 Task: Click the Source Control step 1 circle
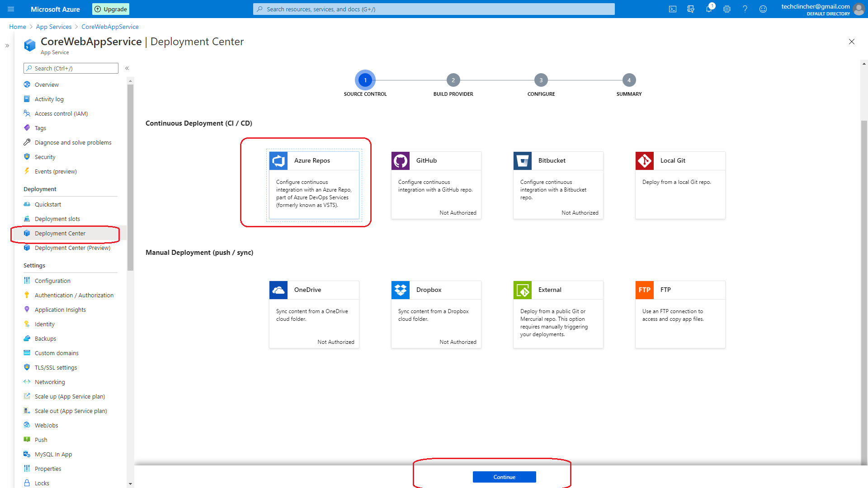coord(365,80)
